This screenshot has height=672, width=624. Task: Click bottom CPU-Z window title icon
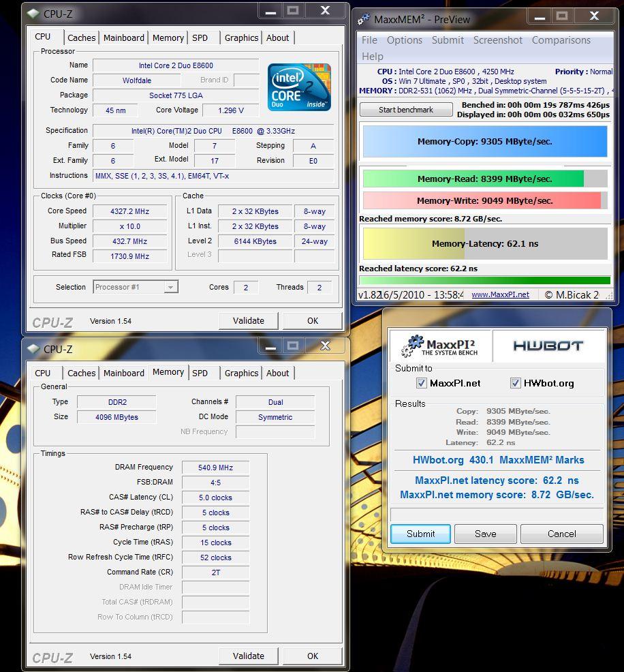[x=33, y=349]
